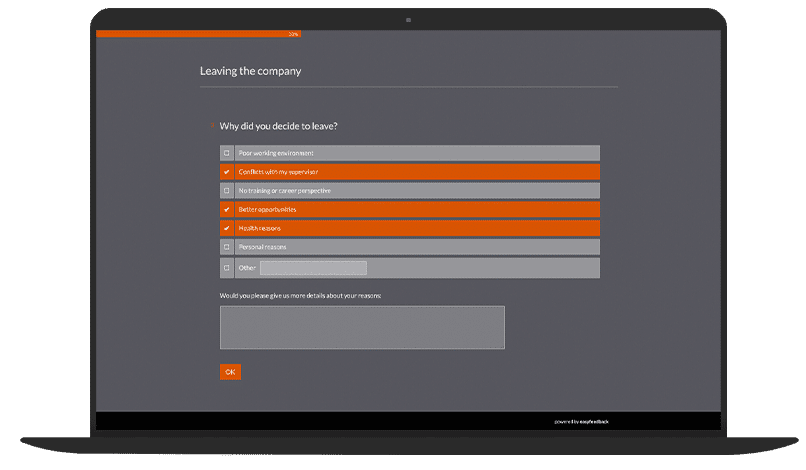806x470 pixels.
Task: Click the Would you please give details label
Action: click(x=300, y=296)
